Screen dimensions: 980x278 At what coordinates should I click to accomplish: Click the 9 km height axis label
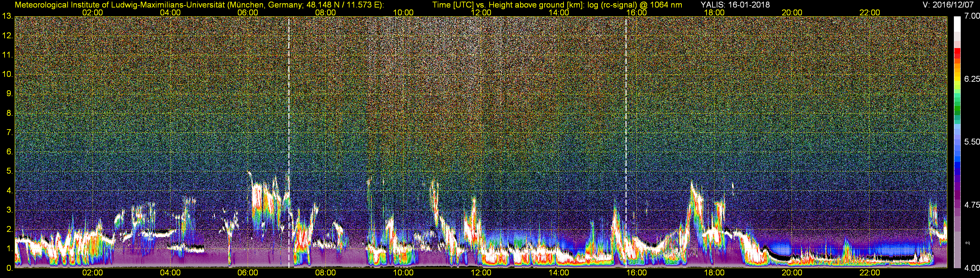tap(9, 94)
